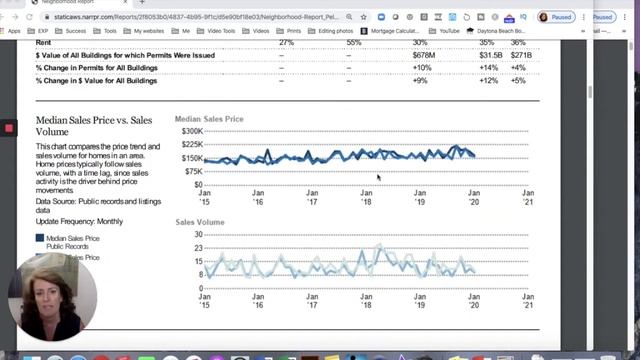Screen dimensions: 640x360
Task: Click the '$225K' axis label
Action: 192,144
